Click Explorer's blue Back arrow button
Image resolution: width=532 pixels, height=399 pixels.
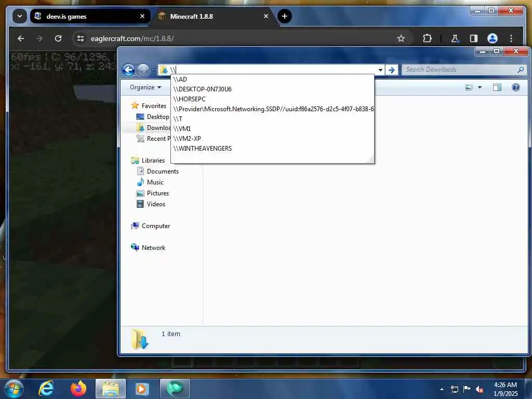[x=129, y=70]
